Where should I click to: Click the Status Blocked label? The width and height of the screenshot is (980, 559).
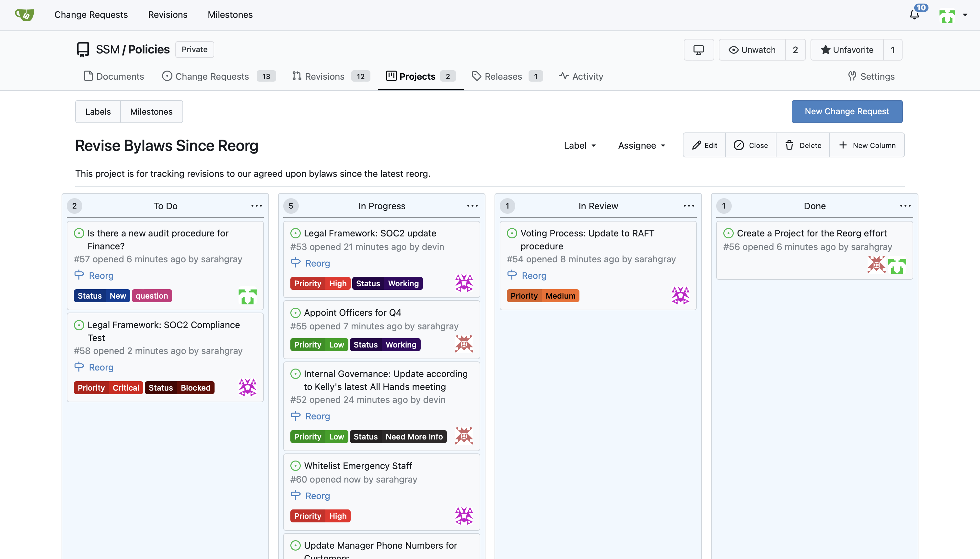180,388
